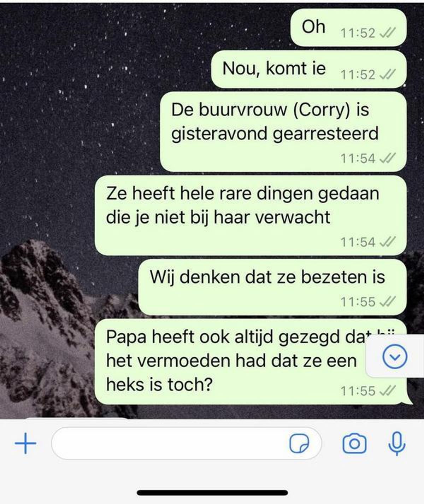Open the camera icon
This screenshot has height=504, width=424.
[354, 443]
